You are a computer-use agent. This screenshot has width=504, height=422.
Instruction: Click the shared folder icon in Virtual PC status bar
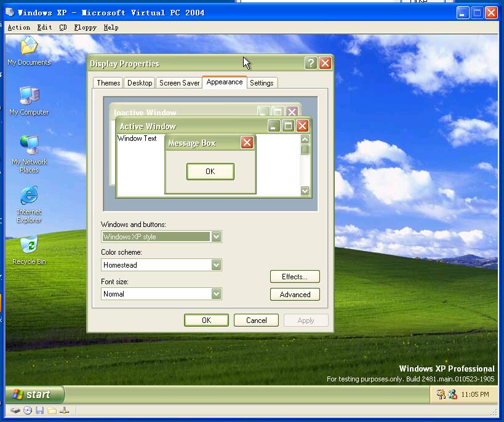pos(52,410)
